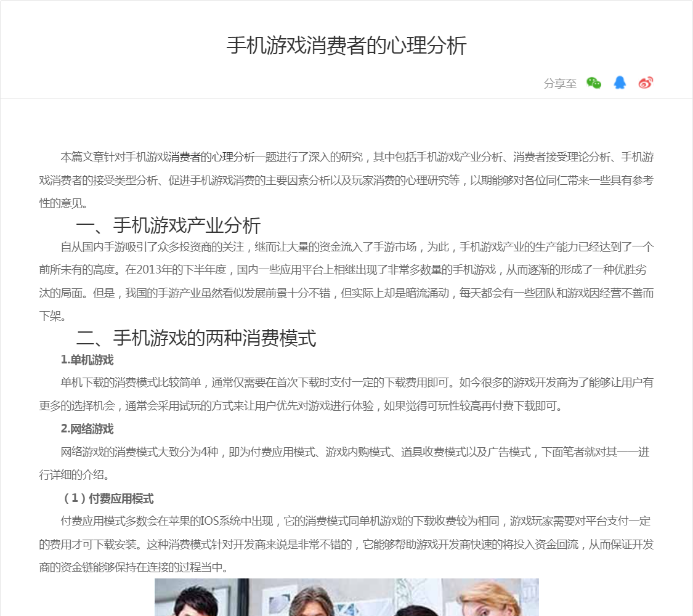
Task: Share the article to WeChat
Action: [594, 83]
